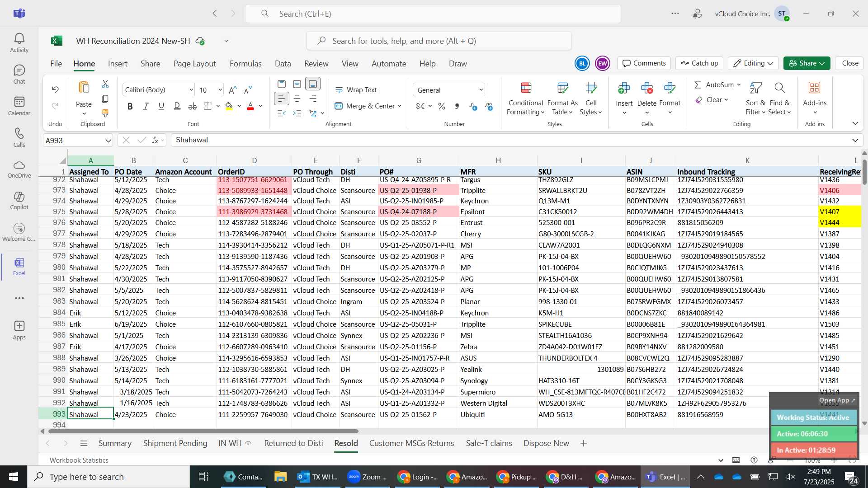Screen dimensions: 868x488
Task: Toggle center horizontal alignment
Action: 297,99
